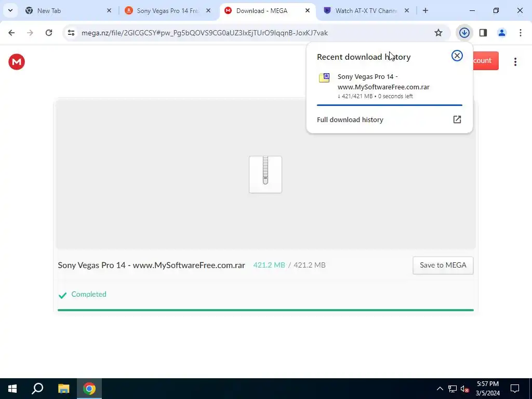
Task: Click Save to MEGA button
Action: click(443, 265)
